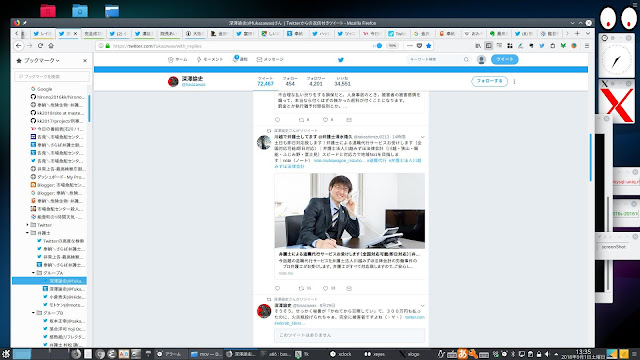Open the Twitter メッセージ menu item
This screenshot has height=360, width=640.
point(270,60)
